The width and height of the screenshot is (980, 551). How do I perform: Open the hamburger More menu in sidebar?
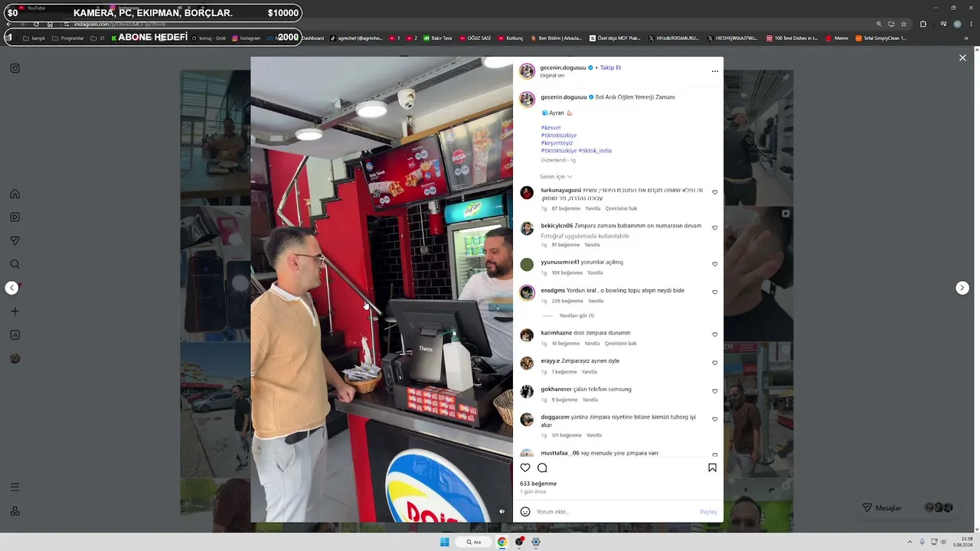tap(15, 487)
